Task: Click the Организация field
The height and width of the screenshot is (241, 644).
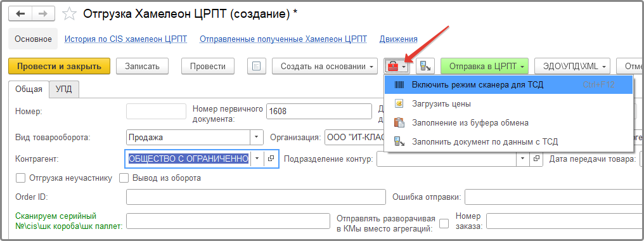Action: pyautogui.click(x=354, y=138)
